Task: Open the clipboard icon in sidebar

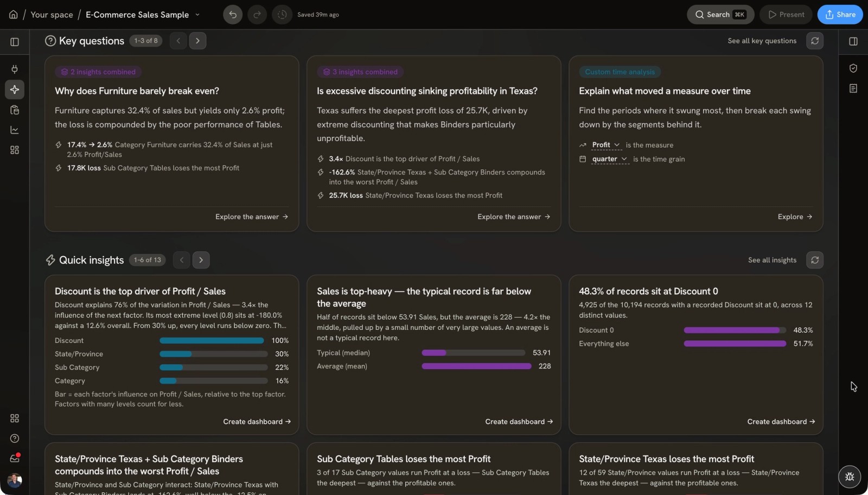Action: pyautogui.click(x=15, y=110)
